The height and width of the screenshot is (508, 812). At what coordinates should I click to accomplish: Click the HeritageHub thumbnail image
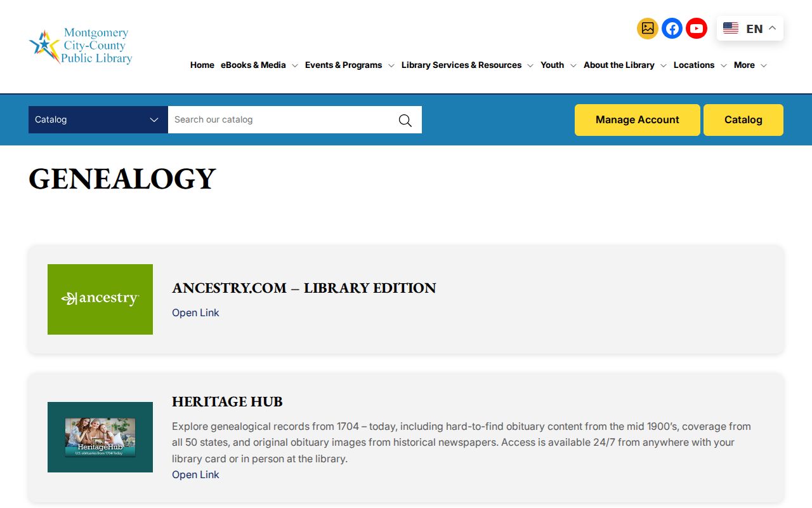(100, 437)
